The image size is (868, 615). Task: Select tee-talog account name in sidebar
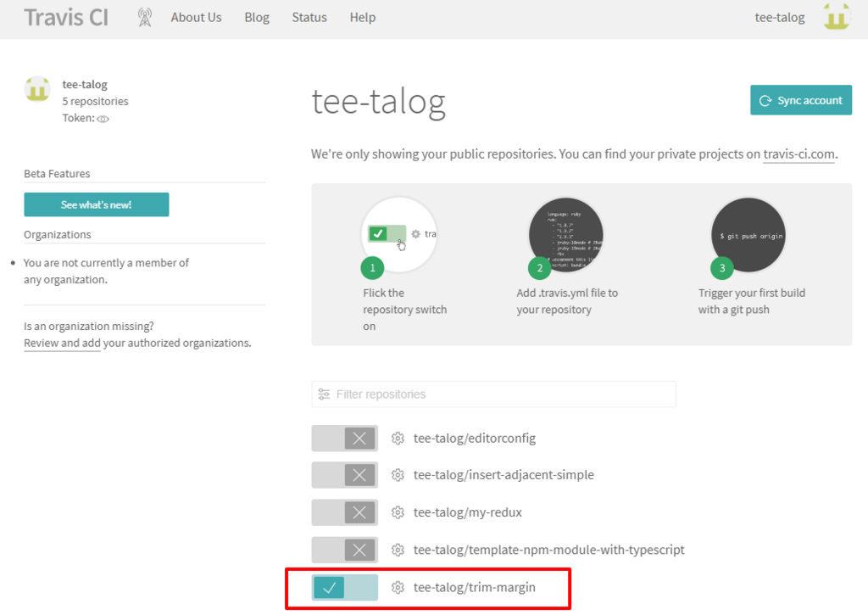pos(85,84)
